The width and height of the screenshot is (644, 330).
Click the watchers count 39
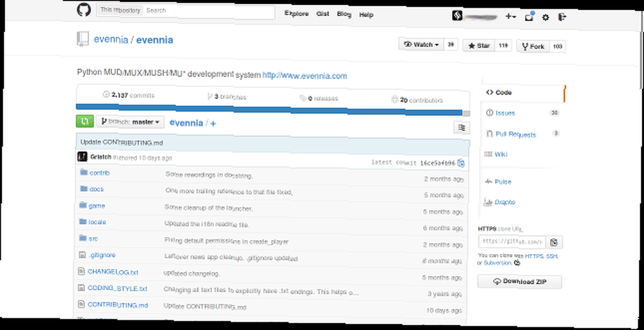451,45
